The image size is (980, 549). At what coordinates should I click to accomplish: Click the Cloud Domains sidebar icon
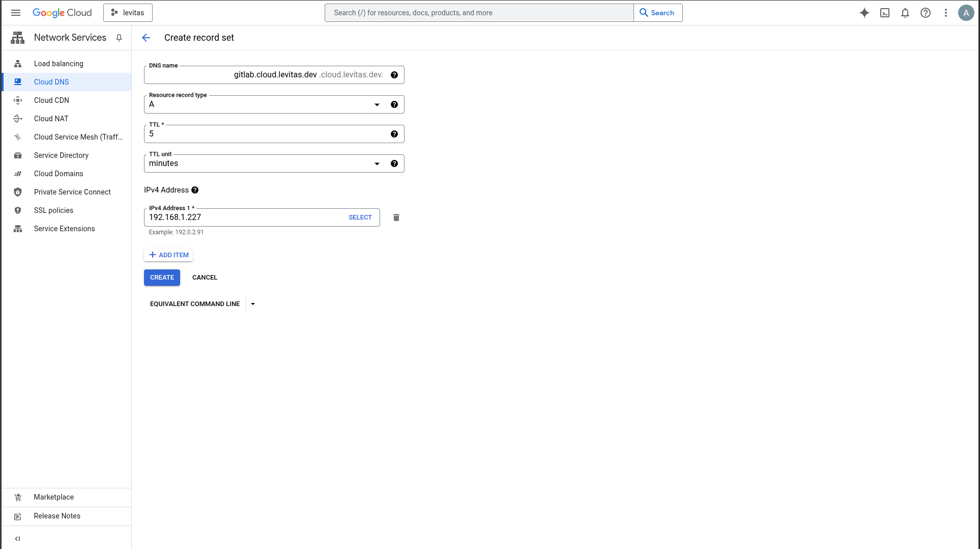18,174
